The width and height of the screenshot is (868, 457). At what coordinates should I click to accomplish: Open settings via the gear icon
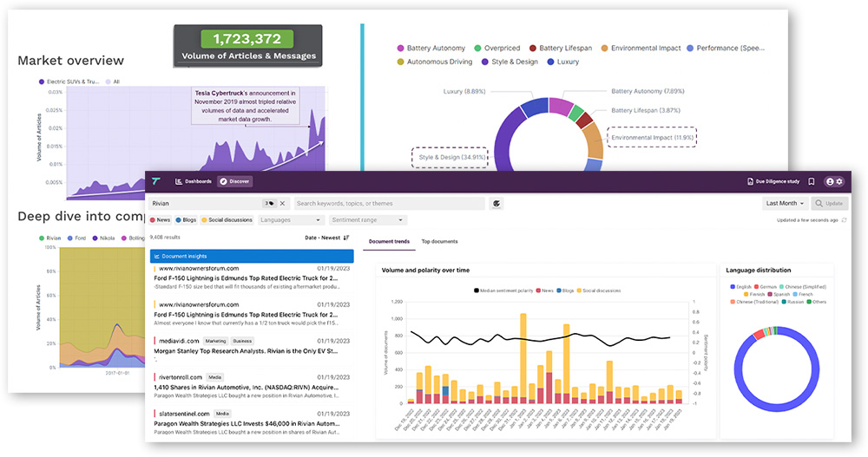coord(839,181)
